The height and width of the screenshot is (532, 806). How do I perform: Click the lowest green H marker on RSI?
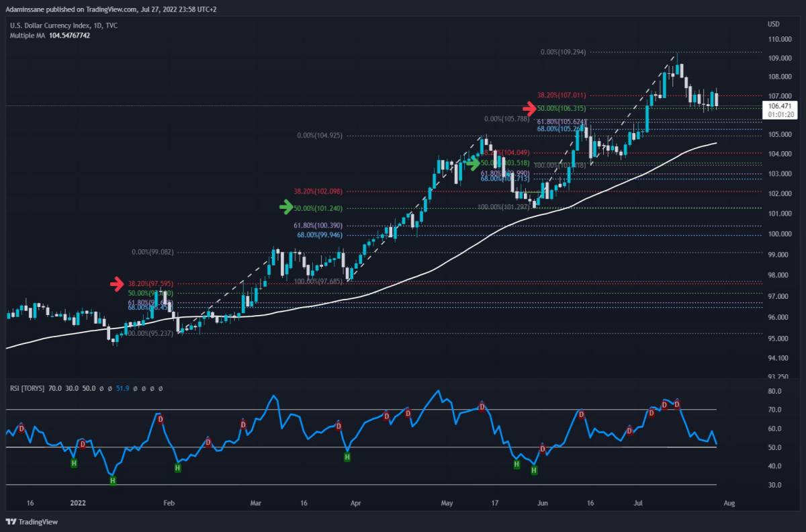113,480
